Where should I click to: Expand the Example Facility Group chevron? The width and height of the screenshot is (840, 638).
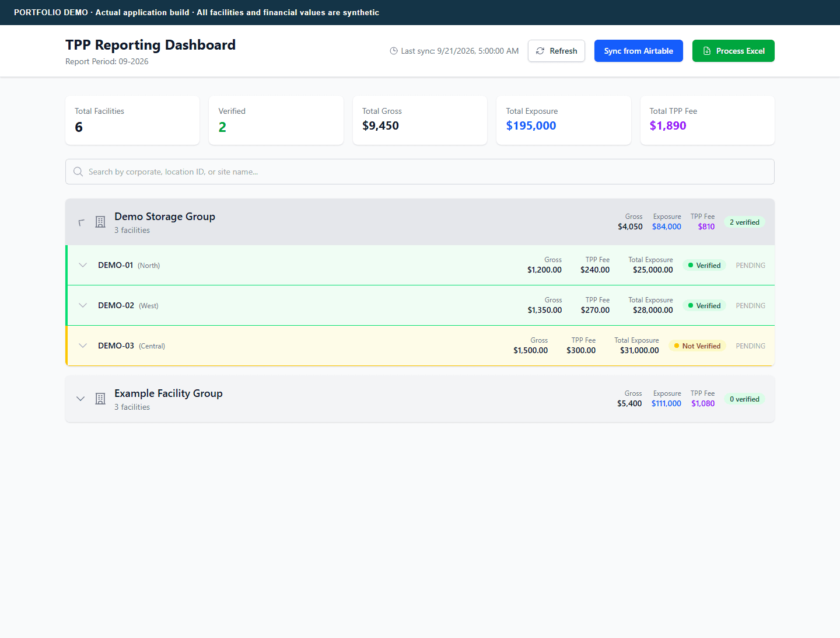click(81, 399)
